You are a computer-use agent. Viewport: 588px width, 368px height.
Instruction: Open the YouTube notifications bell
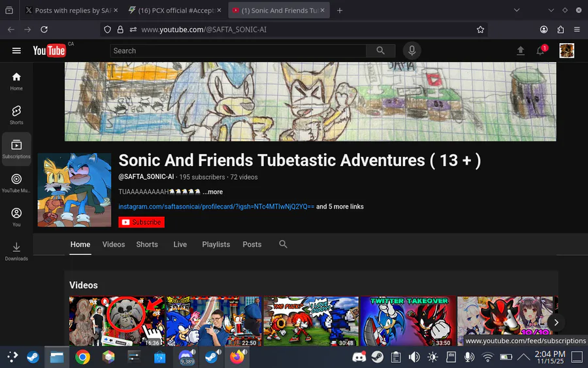coord(540,50)
